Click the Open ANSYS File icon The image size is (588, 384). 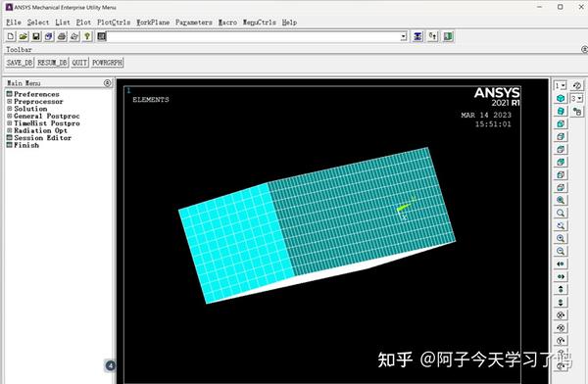24,36
